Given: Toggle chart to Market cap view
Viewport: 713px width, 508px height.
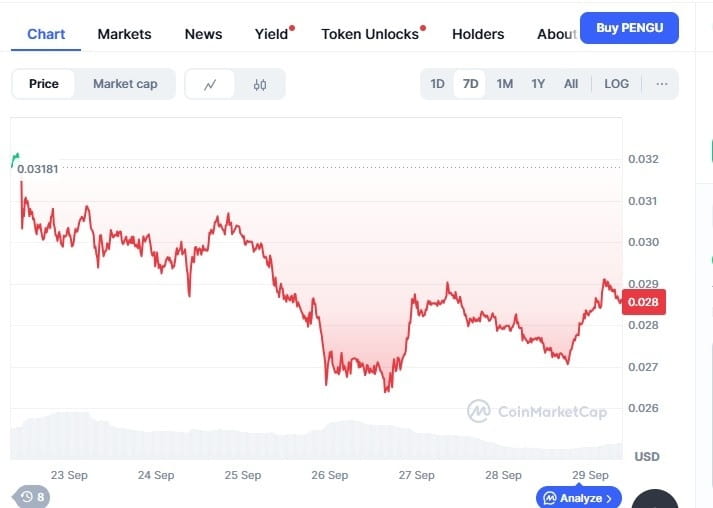Looking at the screenshot, I should pos(125,84).
